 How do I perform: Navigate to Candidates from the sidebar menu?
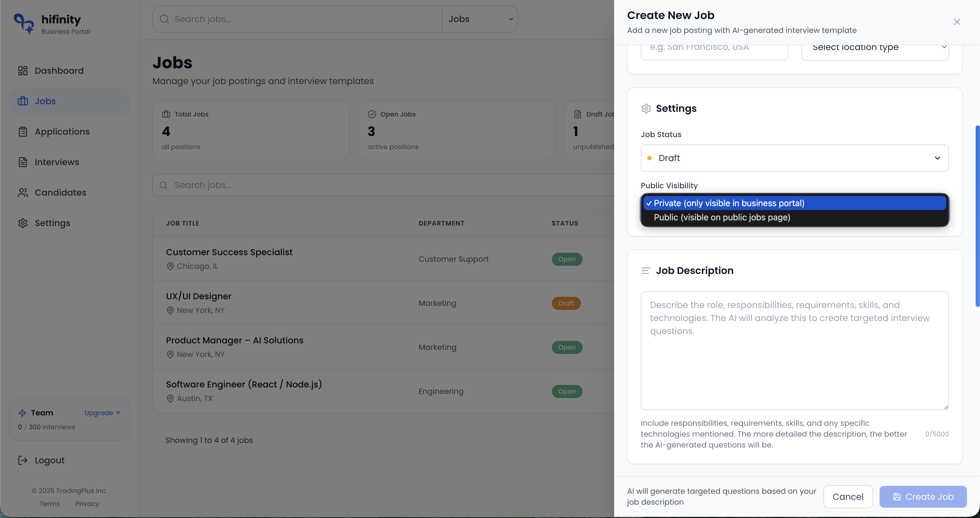(x=60, y=192)
